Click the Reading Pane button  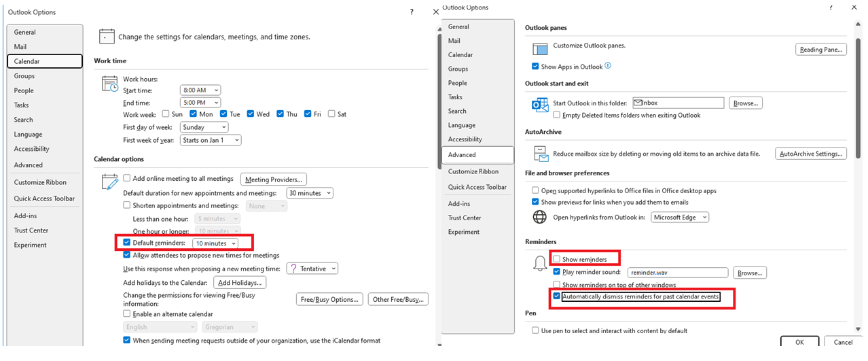(821, 50)
